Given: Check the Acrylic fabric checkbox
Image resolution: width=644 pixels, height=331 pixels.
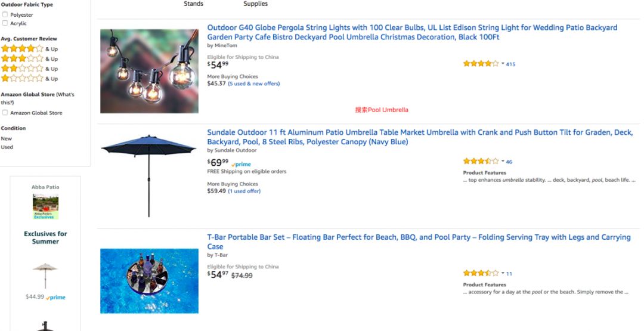Looking at the screenshot, I should tap(5, 23).
